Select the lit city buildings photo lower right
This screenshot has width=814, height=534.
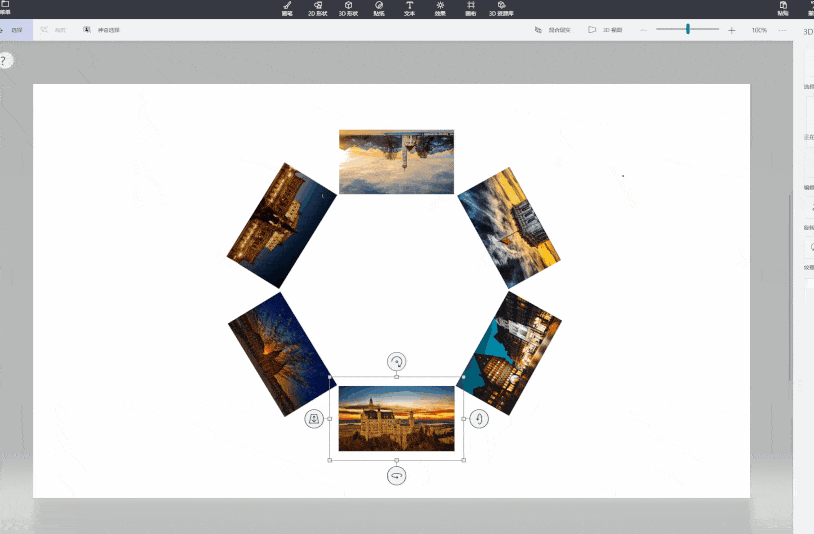[509, 353]
